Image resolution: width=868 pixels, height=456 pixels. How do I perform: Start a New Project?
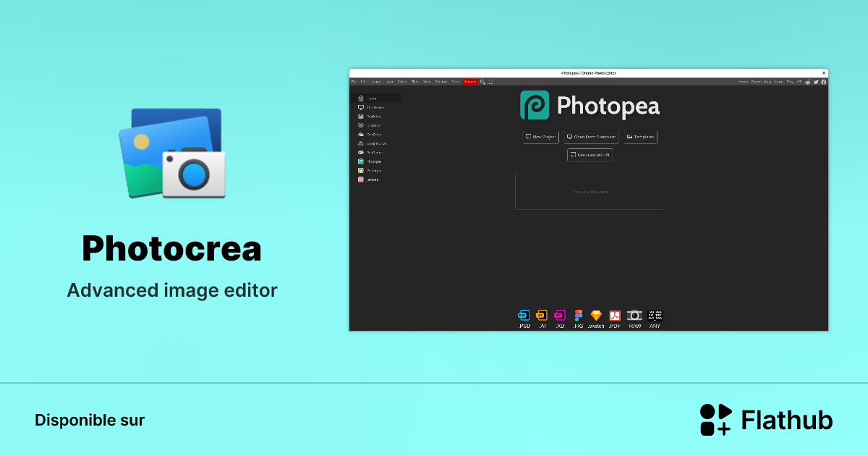[x=540, y=138]
